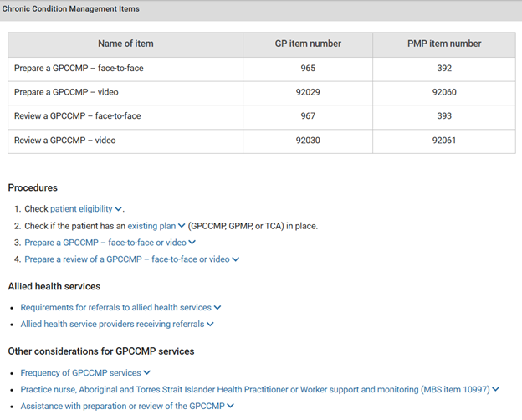The height and width of the screenshot is (420, 522).
Task: Click GP item number 965 cell
Action: click(x=308, y=69)
